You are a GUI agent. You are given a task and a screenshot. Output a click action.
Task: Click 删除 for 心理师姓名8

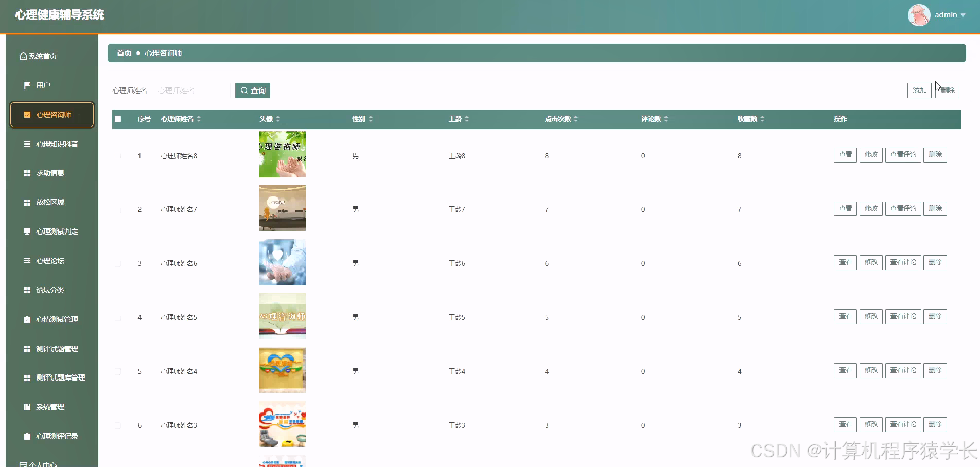click(935, 155)
